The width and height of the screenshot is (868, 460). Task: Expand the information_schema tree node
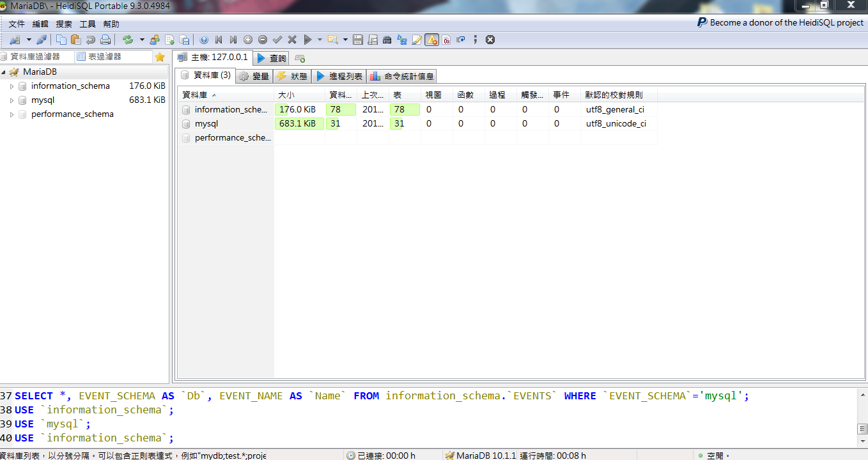click(x=12, y=86)
